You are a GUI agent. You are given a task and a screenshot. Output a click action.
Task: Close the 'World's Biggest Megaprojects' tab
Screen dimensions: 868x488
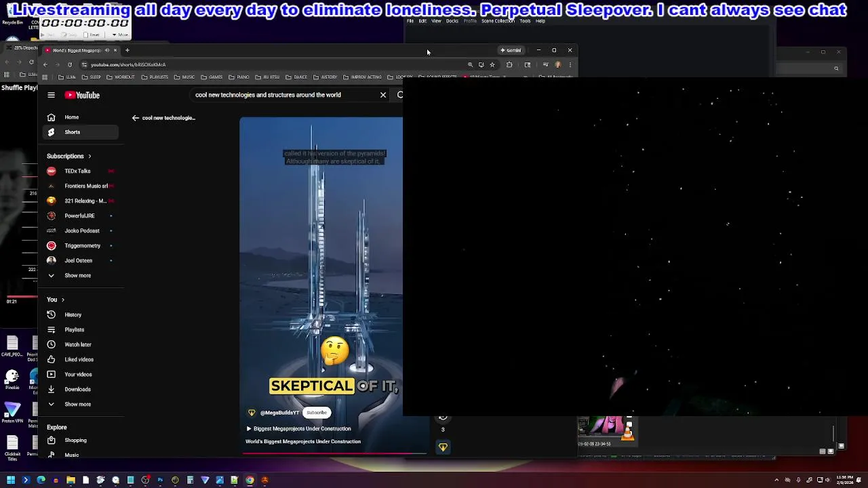115,50
